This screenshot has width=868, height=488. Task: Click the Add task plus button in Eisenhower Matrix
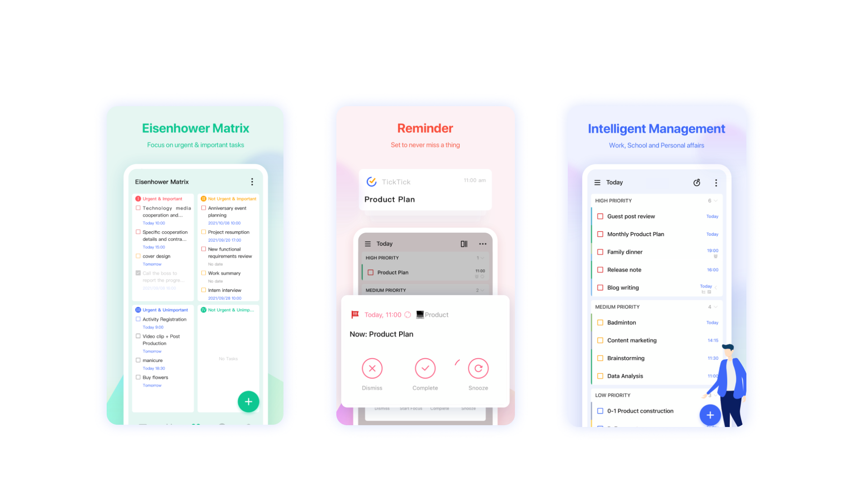[249, 402]
